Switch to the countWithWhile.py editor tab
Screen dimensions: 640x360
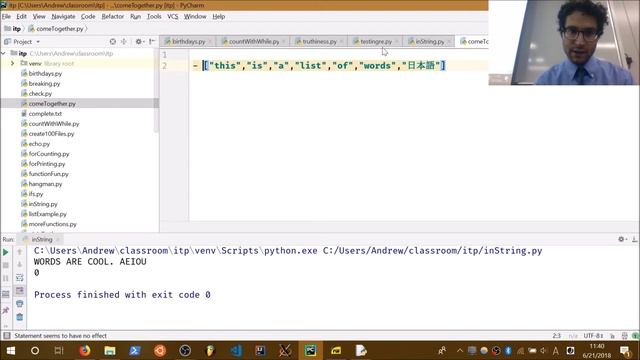[x=254, y=42]
